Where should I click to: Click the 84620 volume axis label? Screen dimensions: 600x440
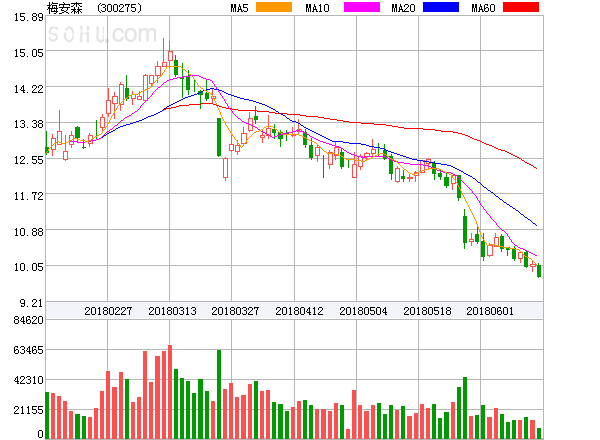(x=29, y=320)
